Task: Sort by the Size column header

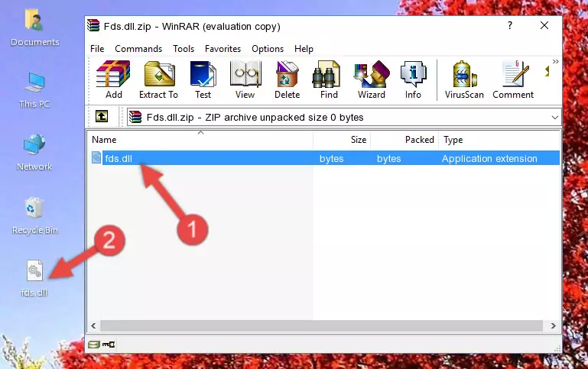Action: [x=342, y=140]
